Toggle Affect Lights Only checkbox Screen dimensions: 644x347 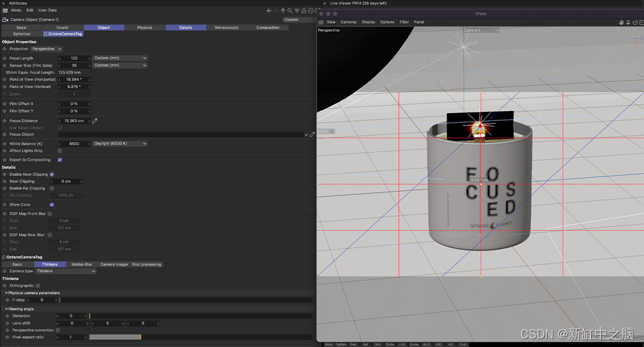[x=60, y=151]
